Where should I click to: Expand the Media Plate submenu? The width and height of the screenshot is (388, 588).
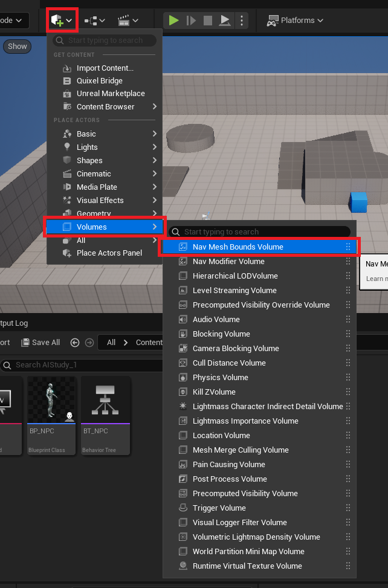pyautogui.click(x=105, y=187)
